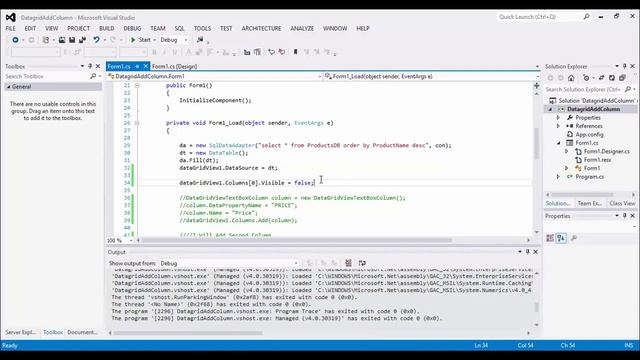Click the New Project toolbar icon
The height and width of the screenshot is (360, 640).
click(46, 40)
